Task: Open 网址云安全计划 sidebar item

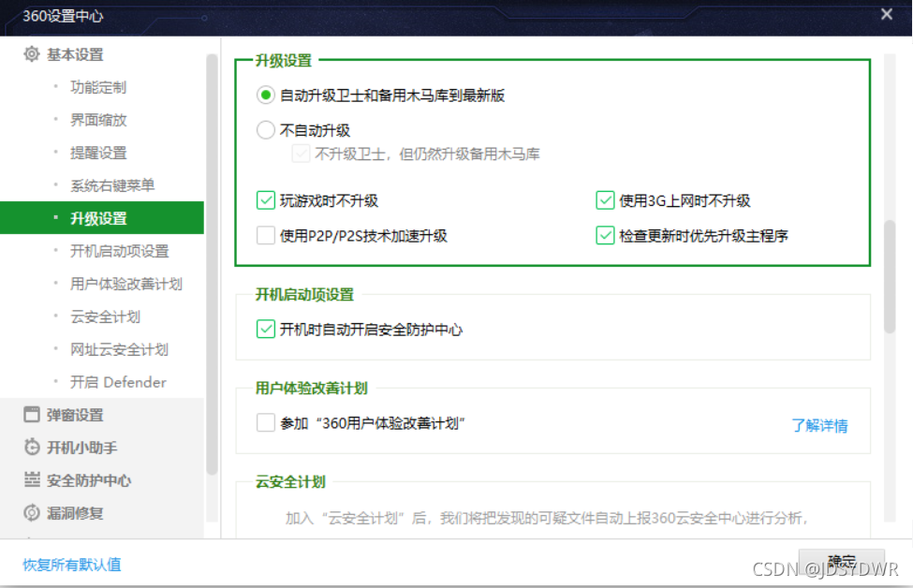Action: pyautogui.click(x=119, y=349)
